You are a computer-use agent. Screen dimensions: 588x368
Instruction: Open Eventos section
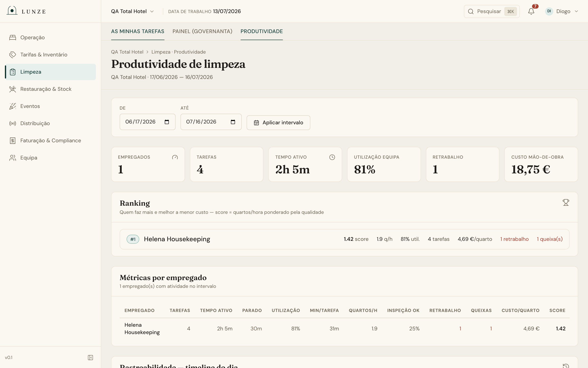[x=50, y=106]
